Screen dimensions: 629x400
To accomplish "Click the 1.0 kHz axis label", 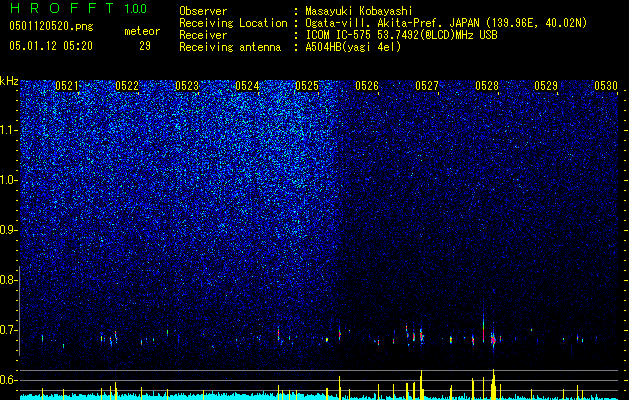I will 9,180.
